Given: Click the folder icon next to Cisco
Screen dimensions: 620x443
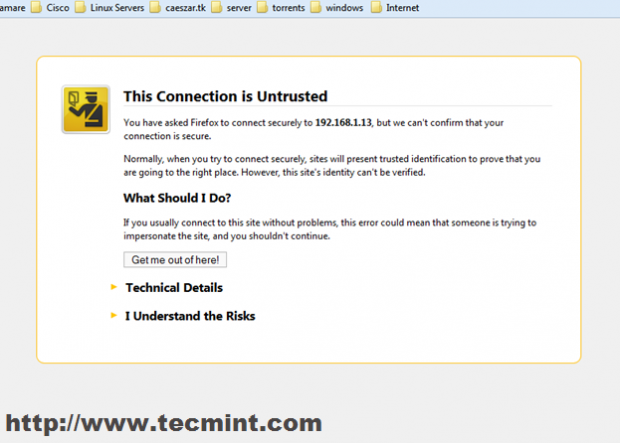Looking at the screenshot, I should [36, 7].
